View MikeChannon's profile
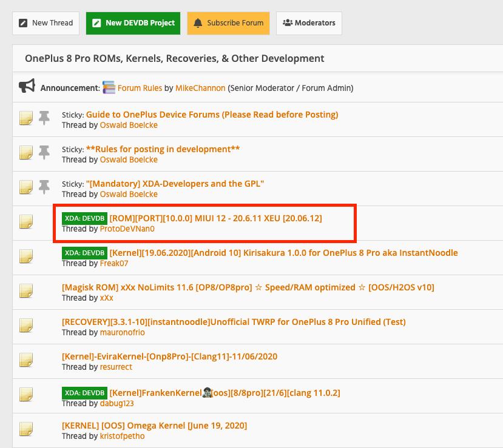This screenshot has width=503, height=448. [200, 88]
